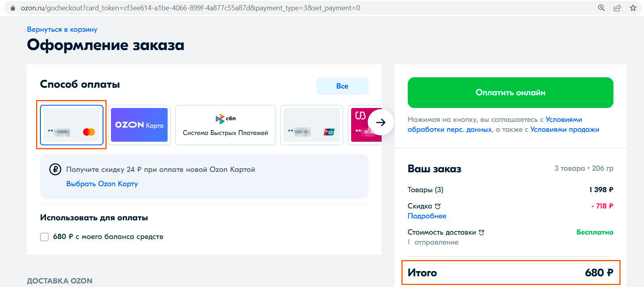This screenshot has height=287, width=644.
Task: Click the padlock site info icon
Action: 13,8
